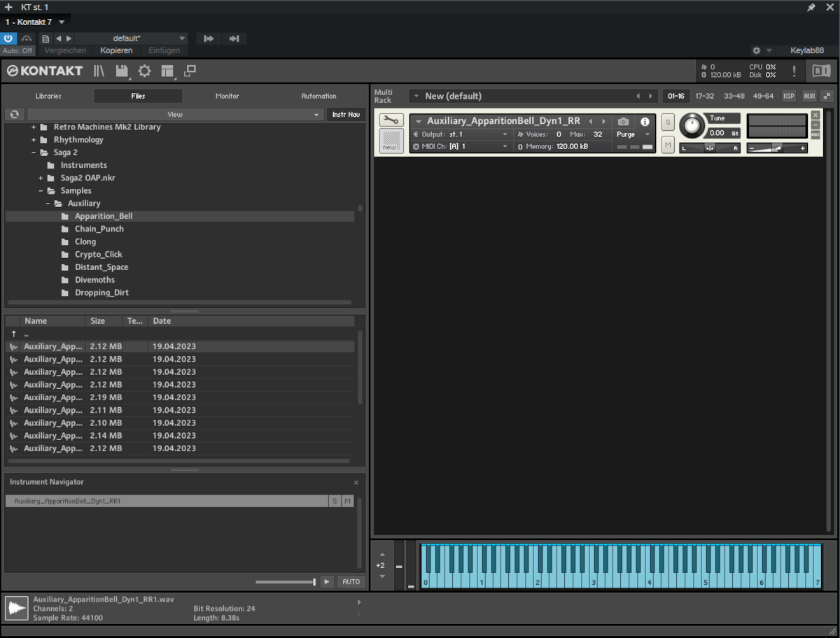
Task: Toggle Auto: Off automation mode
Action: pos(17,50)
